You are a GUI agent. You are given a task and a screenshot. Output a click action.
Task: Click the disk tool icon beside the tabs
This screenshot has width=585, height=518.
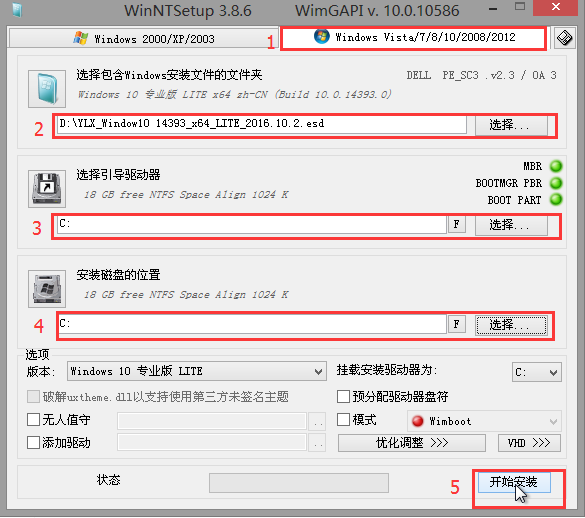[564, 38]
